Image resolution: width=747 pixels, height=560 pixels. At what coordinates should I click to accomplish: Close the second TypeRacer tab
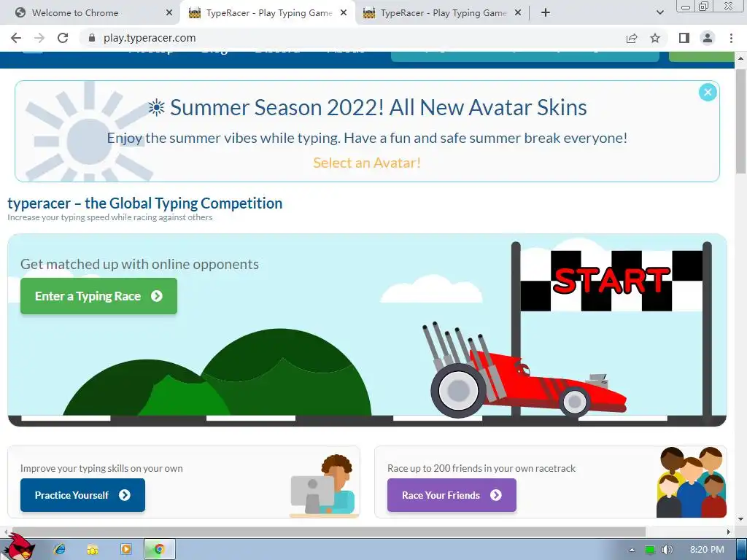[518, 13]
